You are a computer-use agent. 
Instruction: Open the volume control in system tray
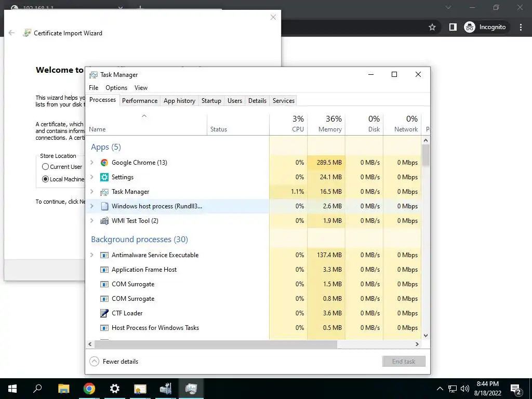(465, 389)
